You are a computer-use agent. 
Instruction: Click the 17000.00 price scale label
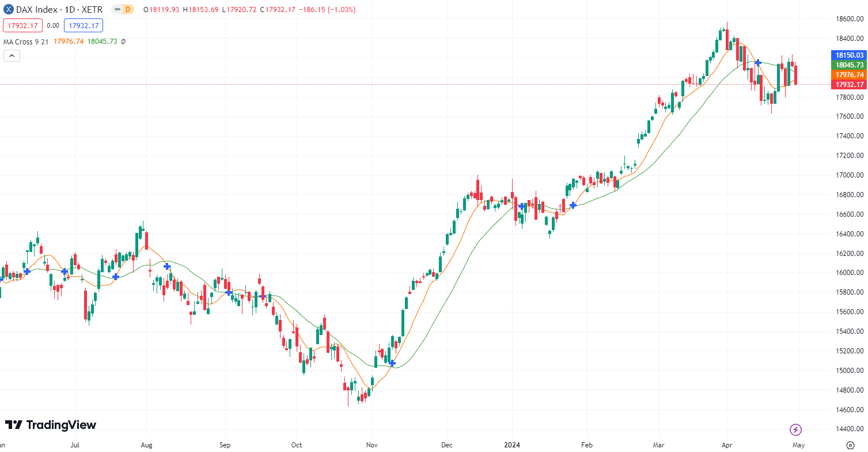pos(850,175)
